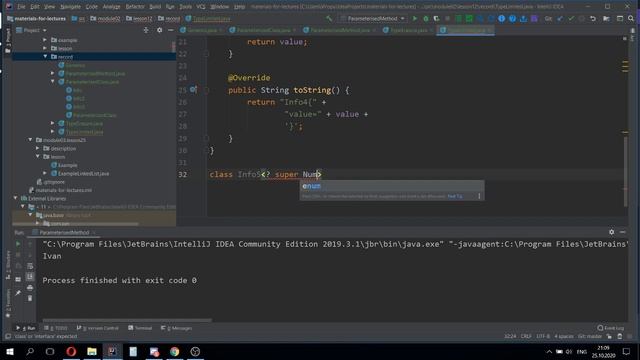Image resolution: width=640 pixels, height=360 pixels.
Task: Print console output from Run panel
Action: [x=30, y=288]
